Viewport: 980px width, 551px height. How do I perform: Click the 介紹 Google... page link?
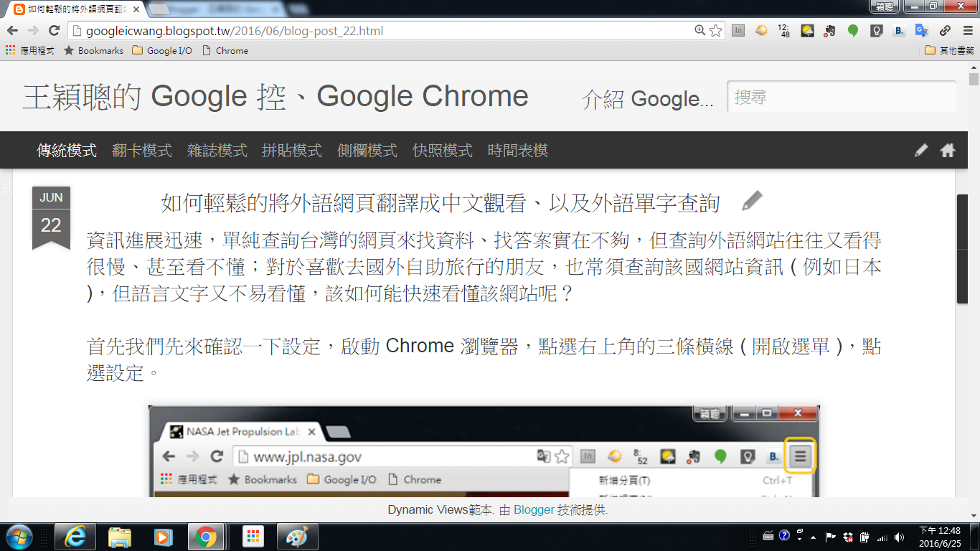point(648,99)
